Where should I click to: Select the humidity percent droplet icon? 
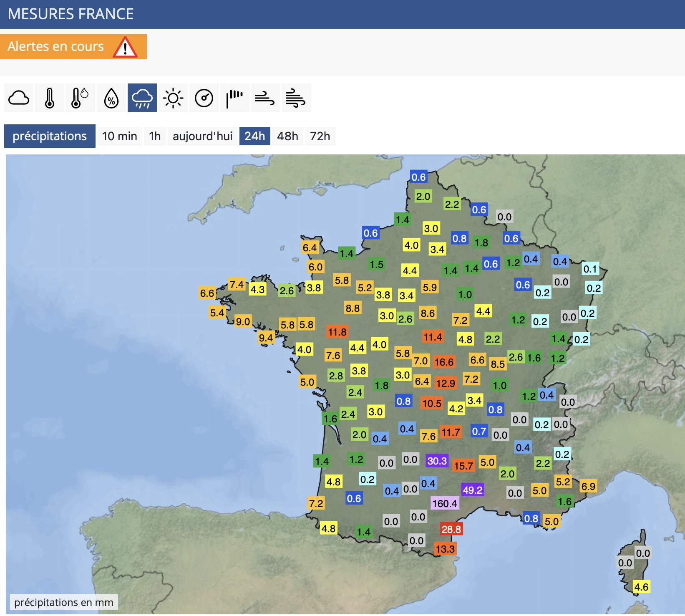(x=111, y=98)
